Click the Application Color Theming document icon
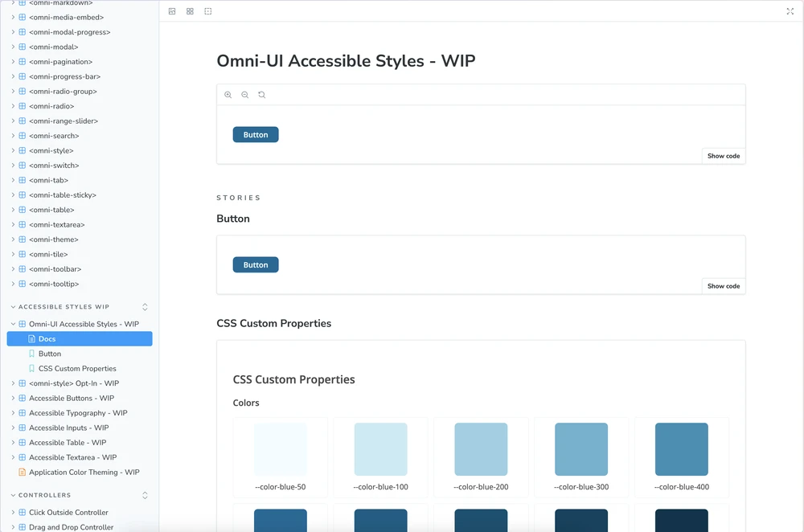Screen dimensions: 804x532 pyautogui.click(x=22, y=472)
